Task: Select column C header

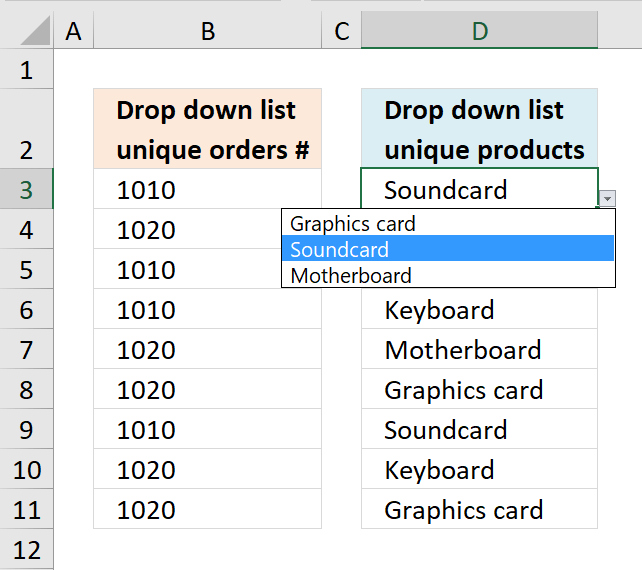Action: point(341,30)
